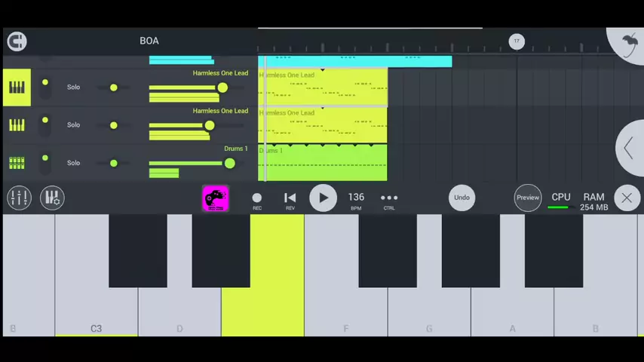Open the keyboard settings icon beside mixer
This screenshot has height=362, width=644.
click(x=52, y=198)
